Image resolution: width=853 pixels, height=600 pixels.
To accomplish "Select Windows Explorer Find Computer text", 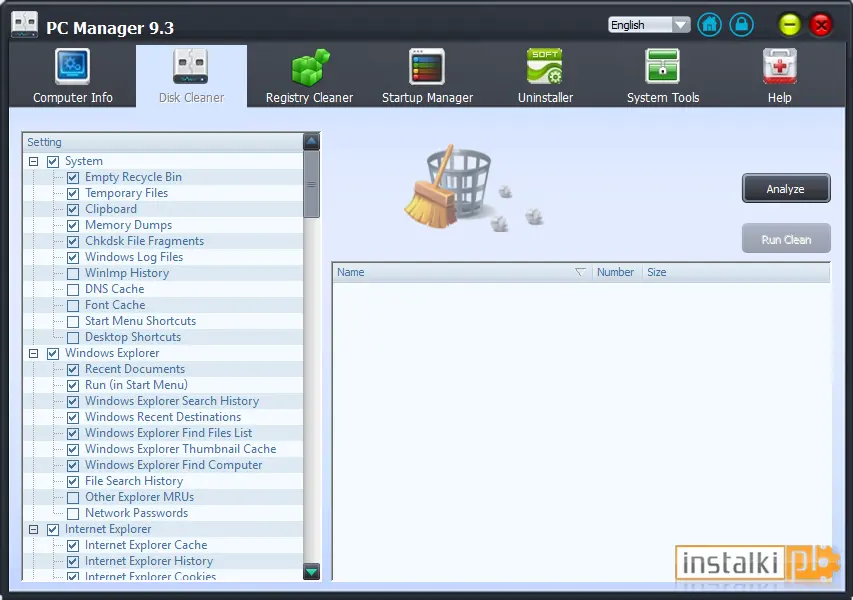I will pyautogui.click(x=174, y=465).
